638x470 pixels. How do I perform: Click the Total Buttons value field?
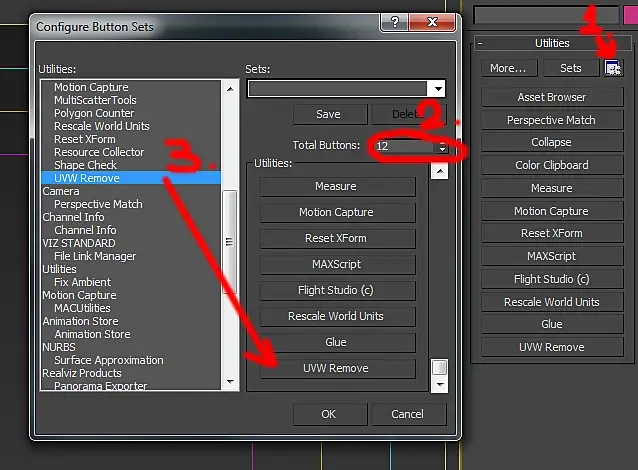[404, 146]
